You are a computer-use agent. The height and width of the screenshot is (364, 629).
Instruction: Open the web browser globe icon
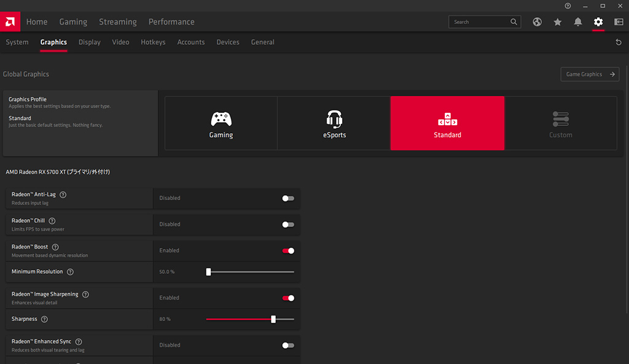click(x=537, y=22)
